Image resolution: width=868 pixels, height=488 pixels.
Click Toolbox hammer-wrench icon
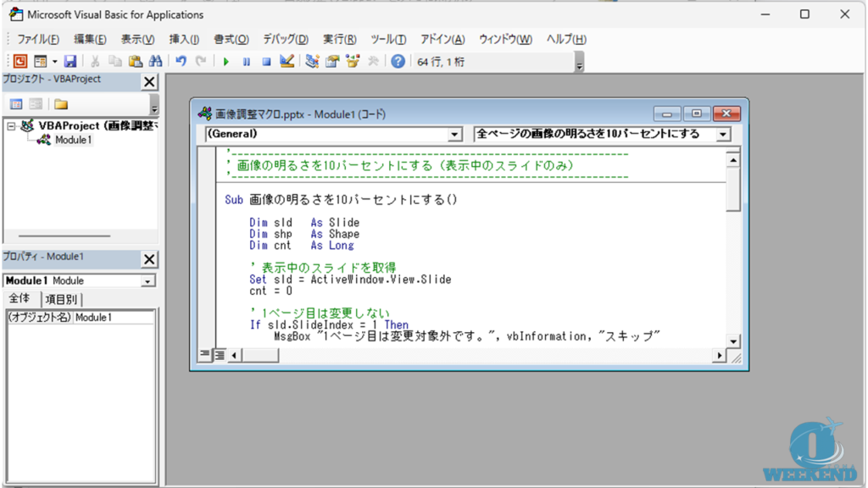(x=373, y=61)
